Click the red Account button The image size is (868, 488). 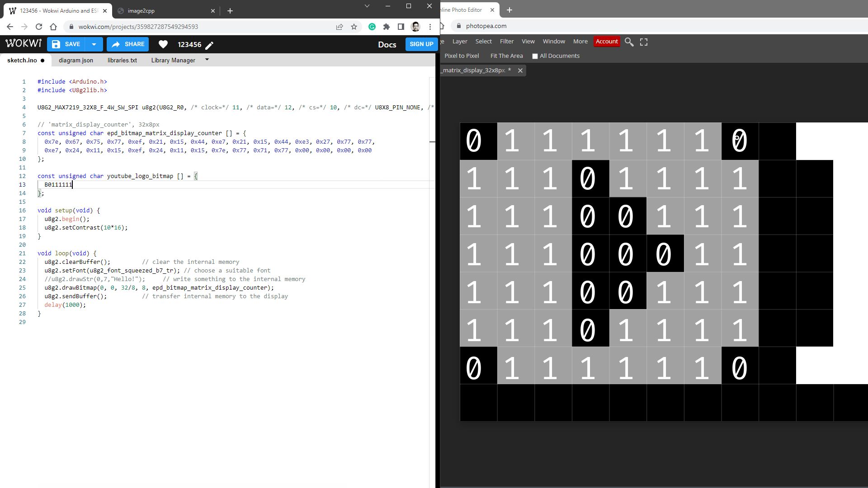coord(606,42)
